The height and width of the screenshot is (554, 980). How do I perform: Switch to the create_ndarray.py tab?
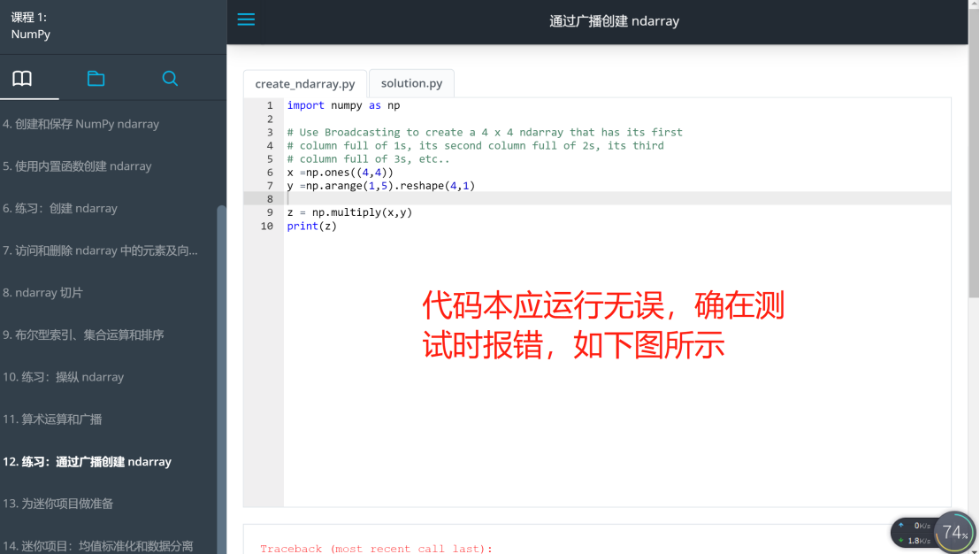click(x=304, y=83)
